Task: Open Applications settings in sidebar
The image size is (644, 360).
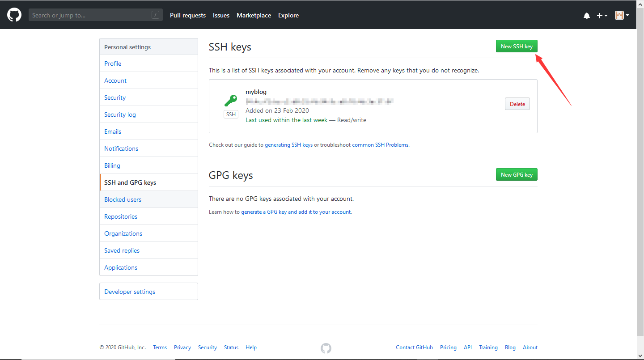Action: (x=148, y=267)
